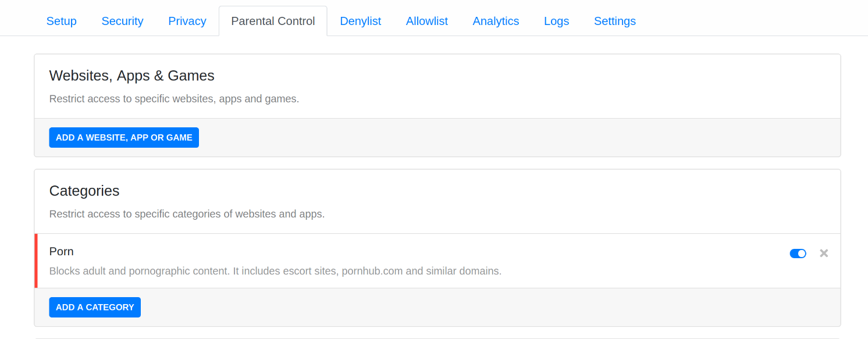The image size is (868, 339).
Task: Click the Porn category description text
Action: pyautogui.click(x=275, y=271)
